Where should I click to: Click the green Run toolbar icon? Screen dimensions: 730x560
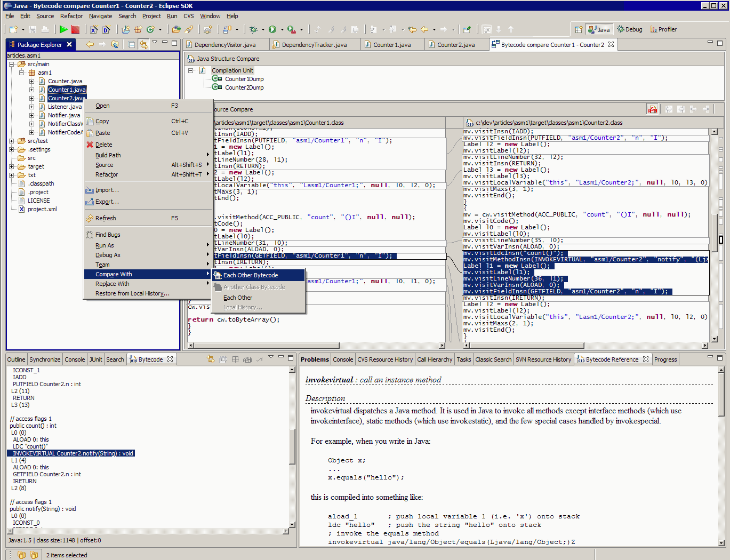pyautogui.click(x=63, y=29)
